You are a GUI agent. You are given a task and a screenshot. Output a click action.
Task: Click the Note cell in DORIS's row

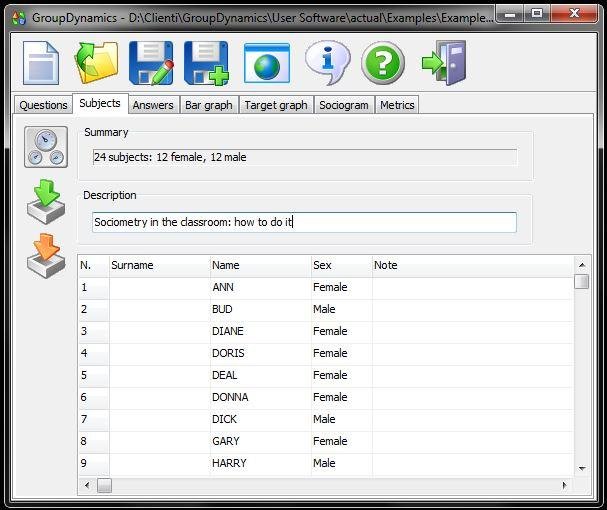point(473,354)
